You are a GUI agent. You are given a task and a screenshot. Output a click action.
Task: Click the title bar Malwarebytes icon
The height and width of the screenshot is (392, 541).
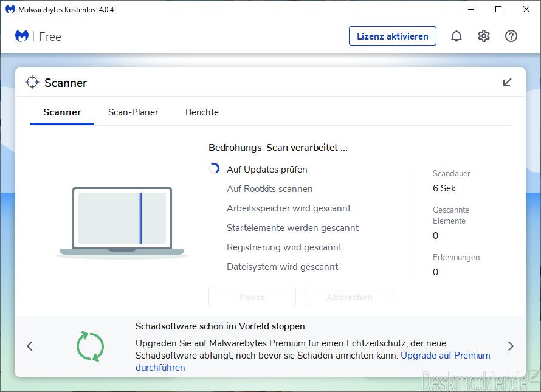10,9
